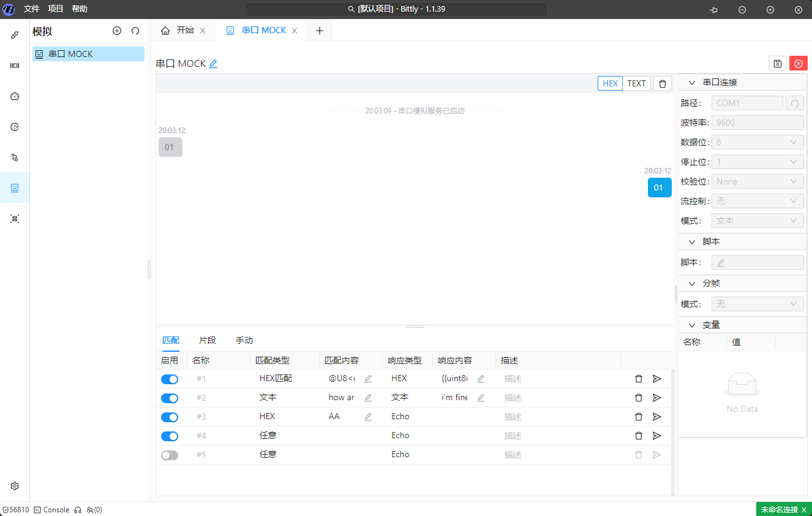Enable rule #5 with its toggle switch
Image resolution: width=812 pixels, height=516 pixels.
tap(170, 455)
